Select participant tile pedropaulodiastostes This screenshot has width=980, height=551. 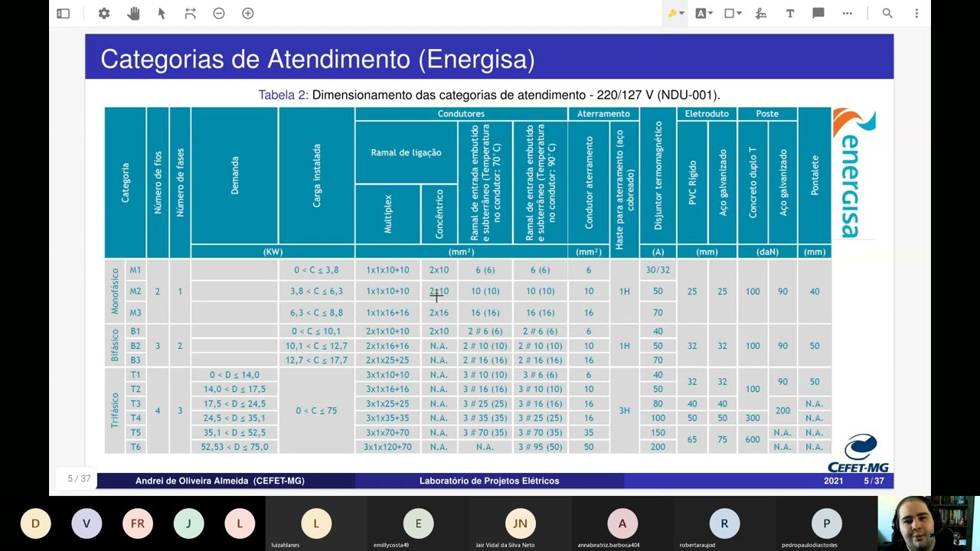pos(826,523)
